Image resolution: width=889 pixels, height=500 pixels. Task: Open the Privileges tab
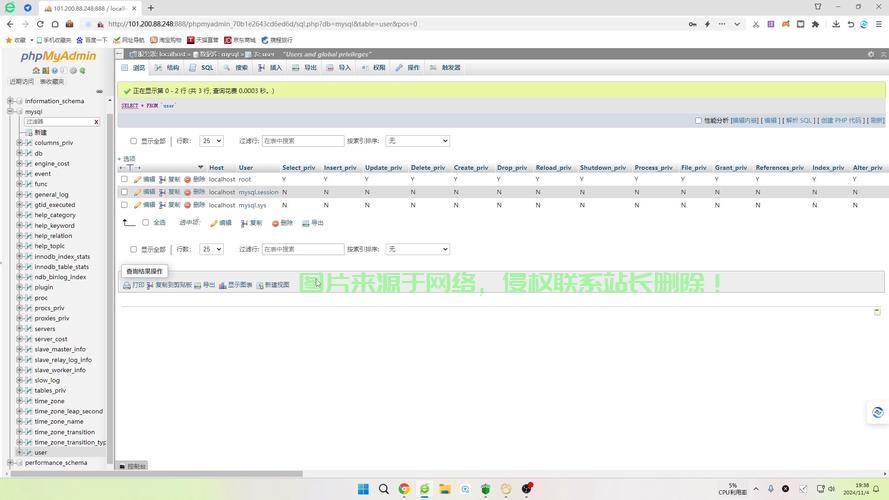point(374,67)
